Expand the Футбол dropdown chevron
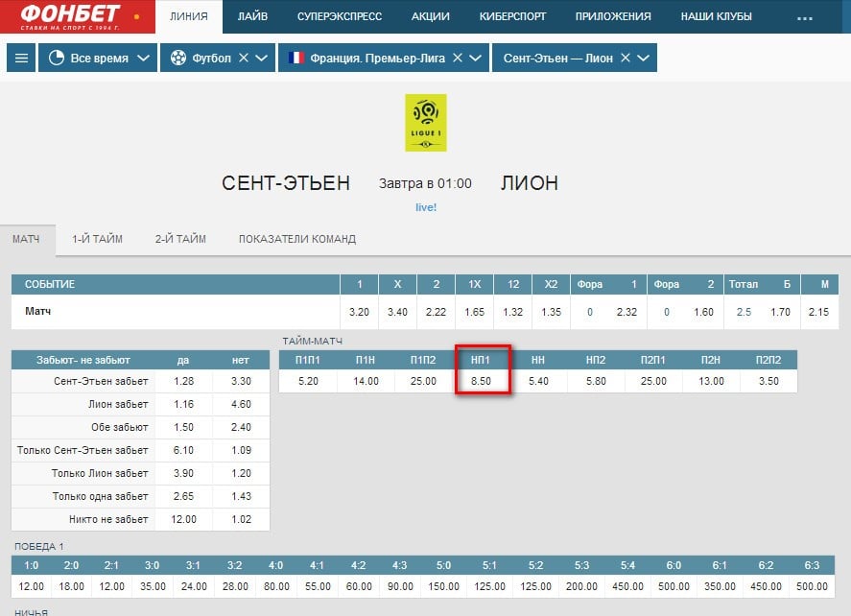This screenshot has height=616, width=851. coord(261,59)
